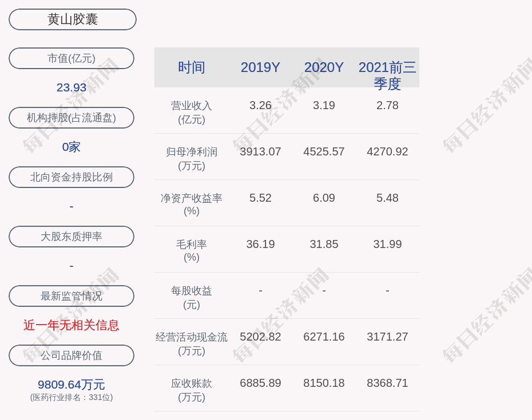Click revenue value 3.19

click(324, 105)
